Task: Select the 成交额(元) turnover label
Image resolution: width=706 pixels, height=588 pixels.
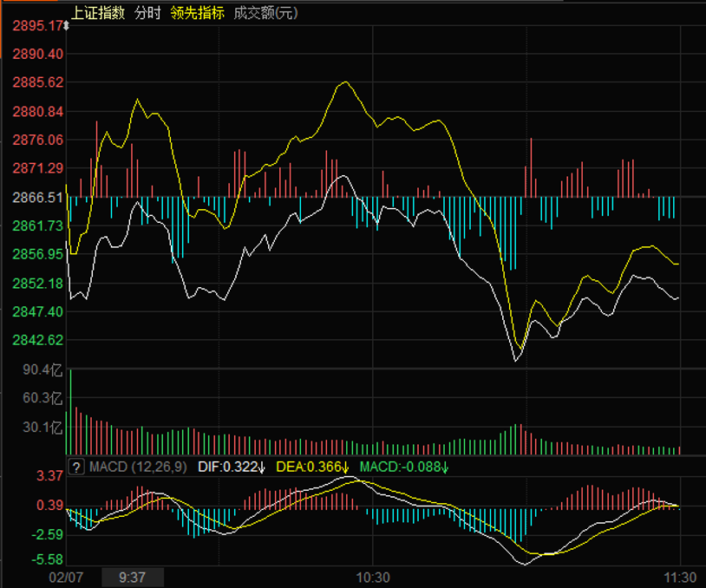Action: pos(261,13)
